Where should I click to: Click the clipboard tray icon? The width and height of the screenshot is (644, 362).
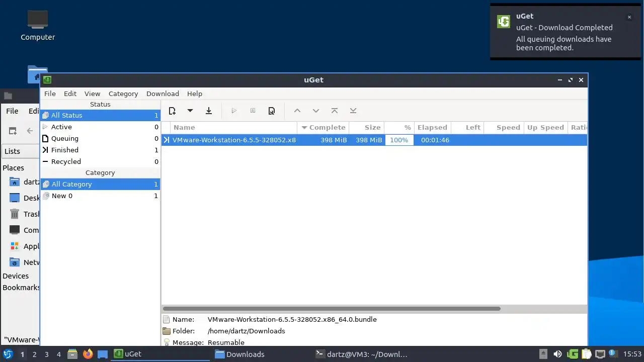click(x=586, y=354)
